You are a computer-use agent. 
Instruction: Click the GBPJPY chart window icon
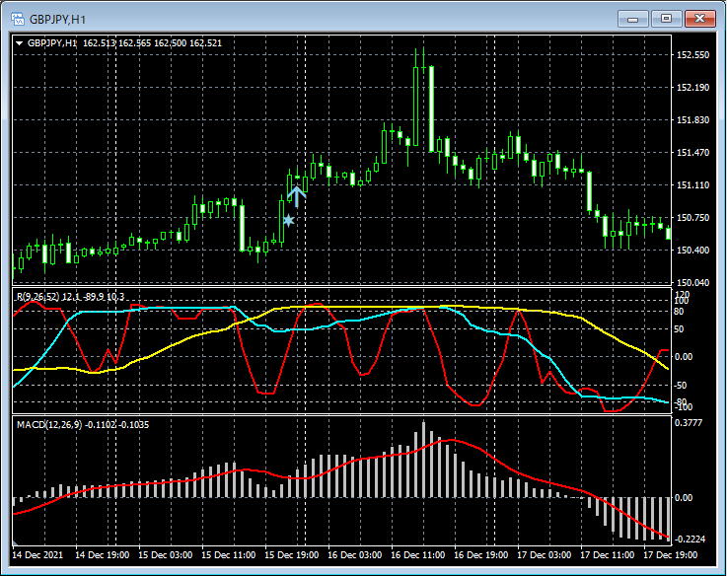pos(17,18)
